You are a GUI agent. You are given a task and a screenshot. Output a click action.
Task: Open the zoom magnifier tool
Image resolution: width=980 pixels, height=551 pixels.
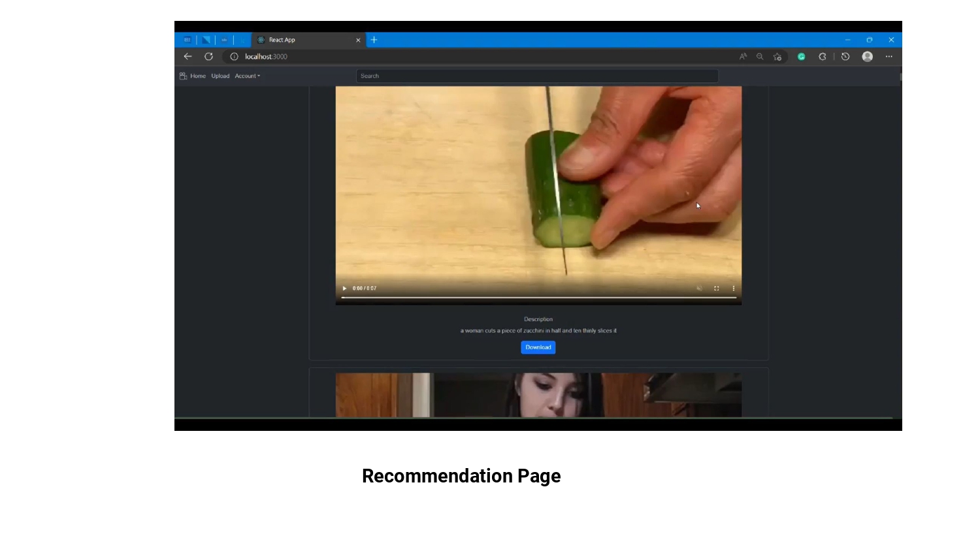(760, 57)
